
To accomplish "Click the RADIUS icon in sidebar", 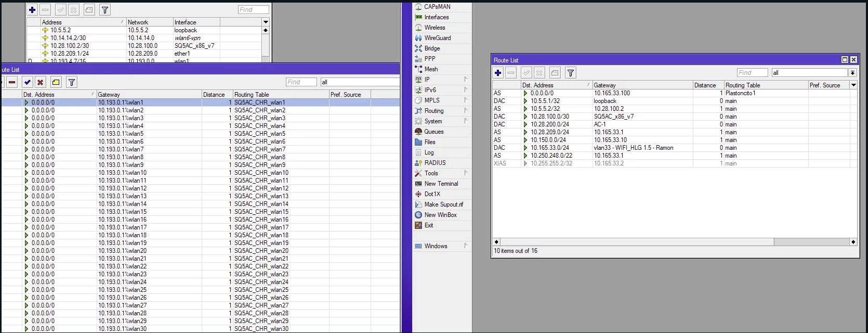I will tap(418, 163).
